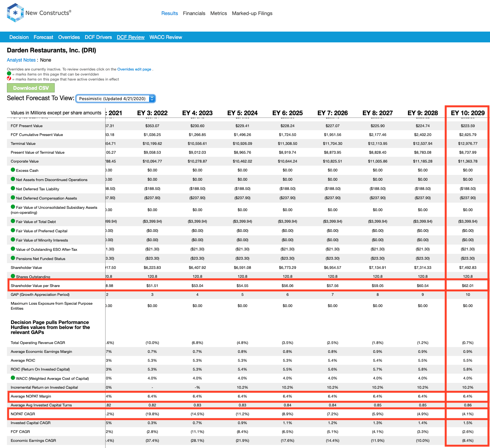Click green dot for Net Assets from Discontinued Operations
490x448 pixels.
tap(13, 179)
